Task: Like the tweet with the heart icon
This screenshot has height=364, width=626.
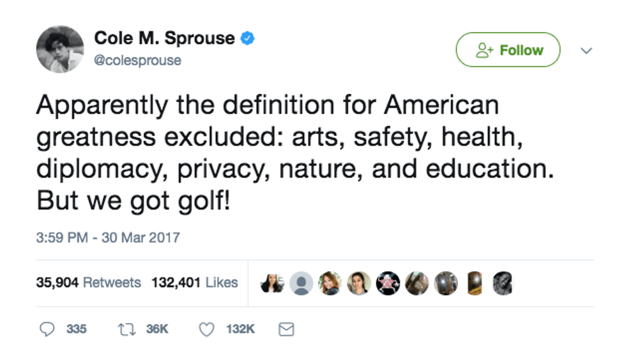Action: coord(206,329)
